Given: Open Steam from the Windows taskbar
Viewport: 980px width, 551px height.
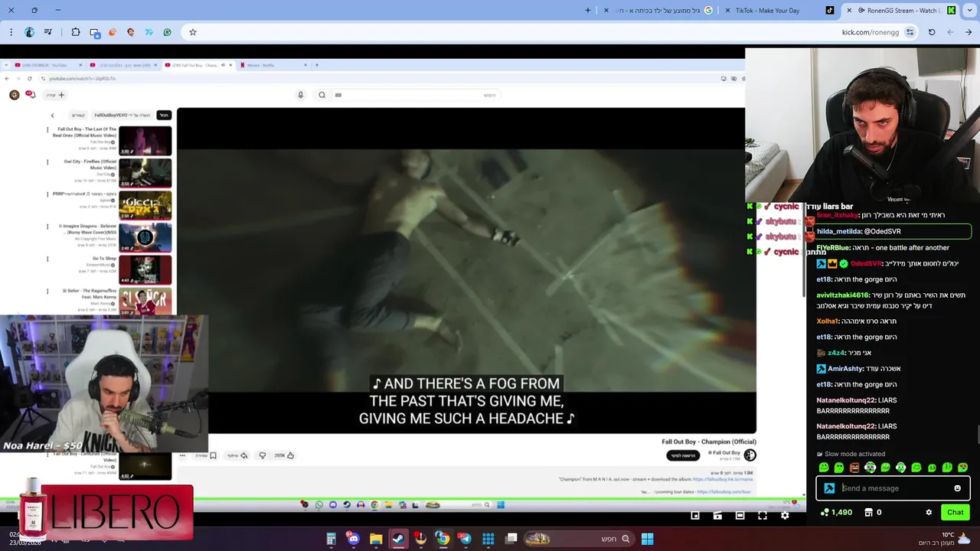Looking at the screenshot, I should pyautogui.click(x=398, y=539).
